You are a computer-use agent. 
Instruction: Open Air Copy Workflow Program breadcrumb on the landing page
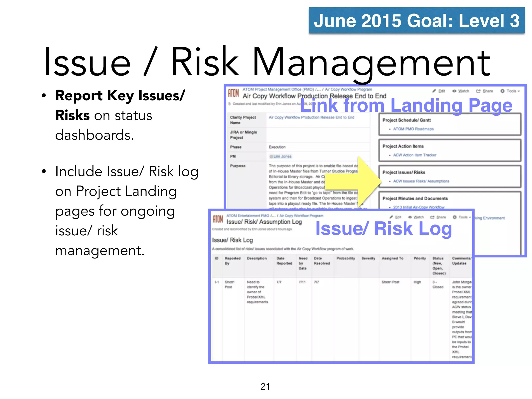pos(348,89)
